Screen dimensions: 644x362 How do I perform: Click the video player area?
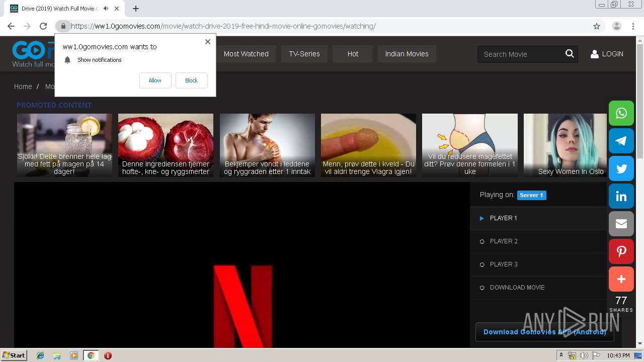[x=242, y=264]
